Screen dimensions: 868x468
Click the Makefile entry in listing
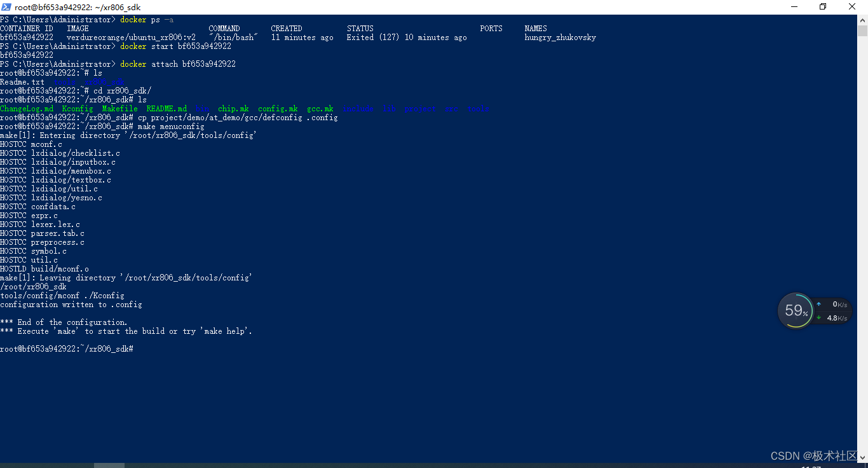tap(120, 109)
